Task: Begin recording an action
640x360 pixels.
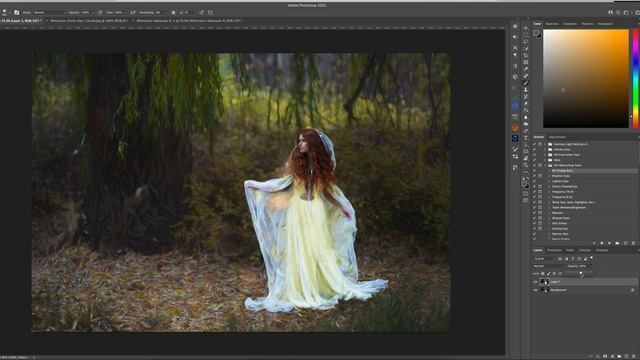Action: [x=602, y=243]
